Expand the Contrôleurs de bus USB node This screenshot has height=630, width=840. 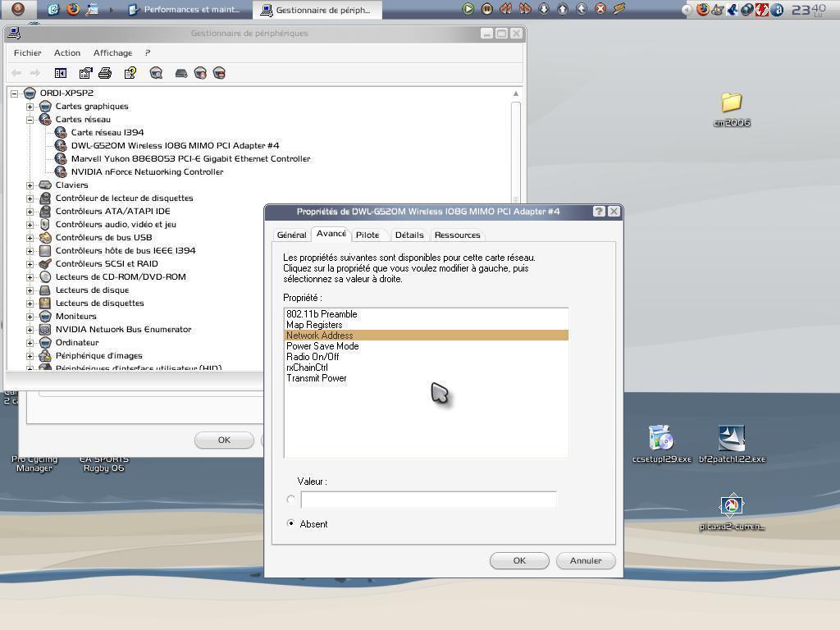click(30, 237)
